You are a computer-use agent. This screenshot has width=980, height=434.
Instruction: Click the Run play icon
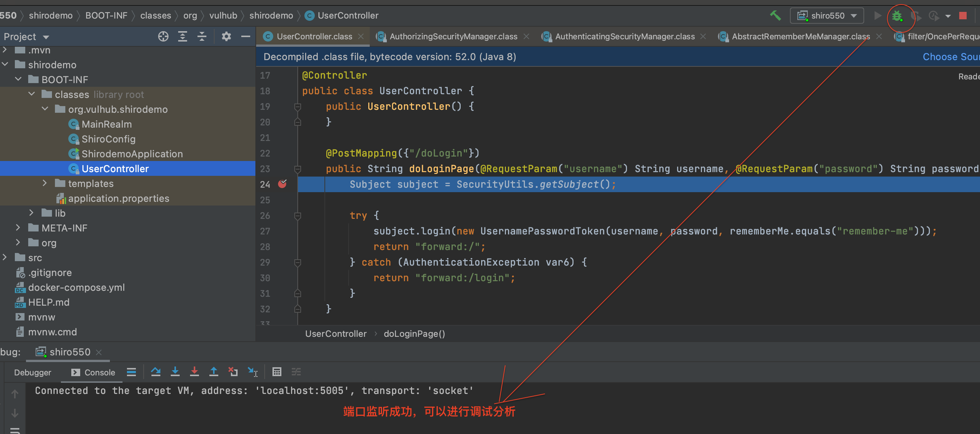(878, 16)
